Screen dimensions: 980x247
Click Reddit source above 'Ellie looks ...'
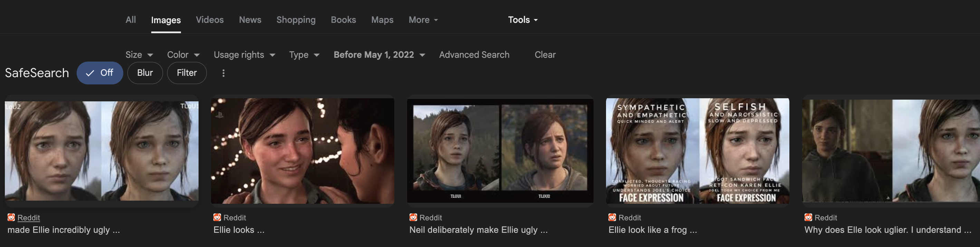click(235, 218)
